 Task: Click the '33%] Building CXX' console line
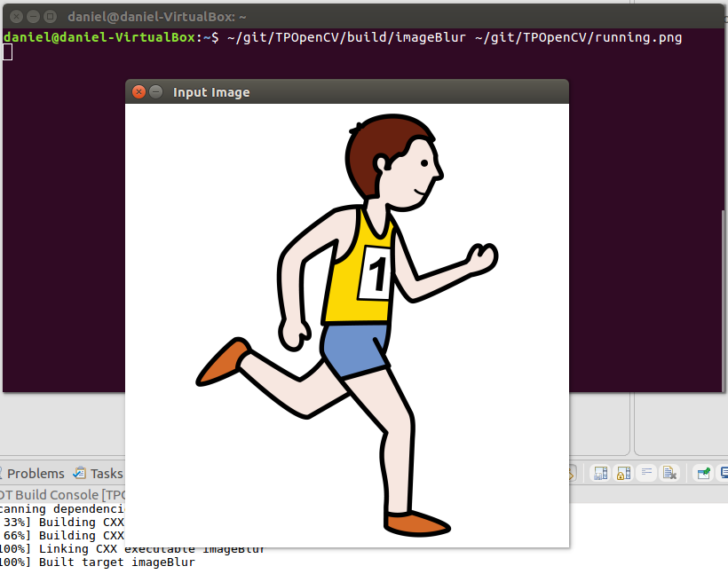click(62, 522)
